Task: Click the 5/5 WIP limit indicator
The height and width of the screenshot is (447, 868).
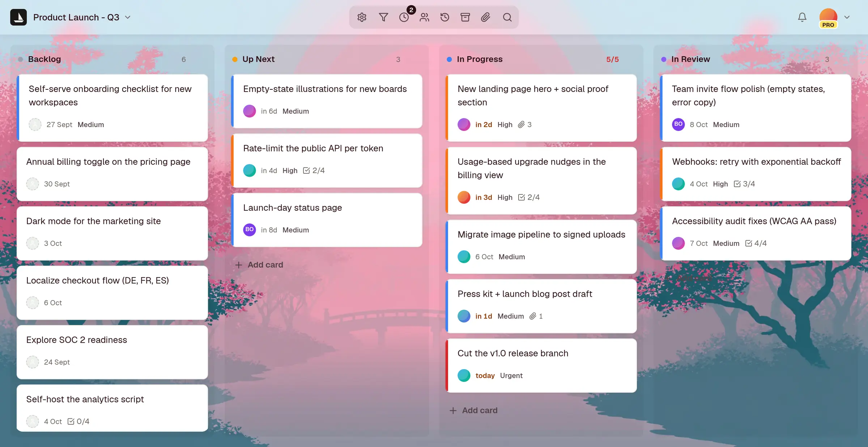Action: tap(612, 59)
